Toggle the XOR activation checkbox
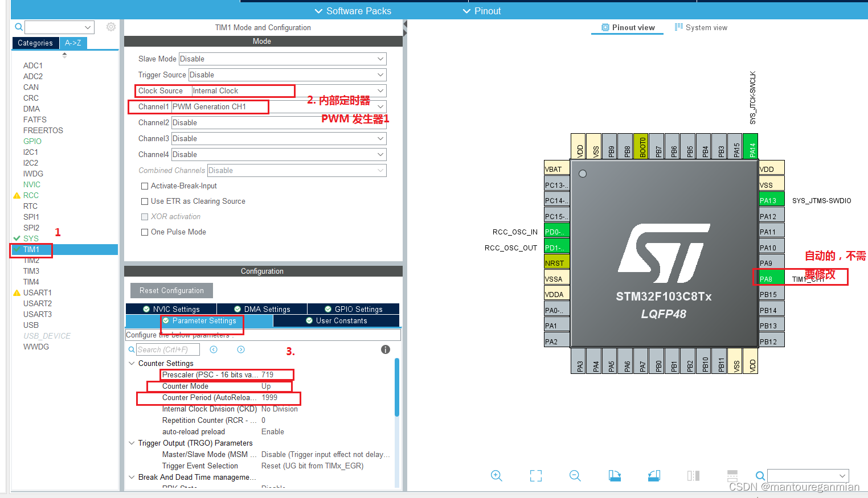The height and width of the screenshot is (498, 868). point(145,217)
